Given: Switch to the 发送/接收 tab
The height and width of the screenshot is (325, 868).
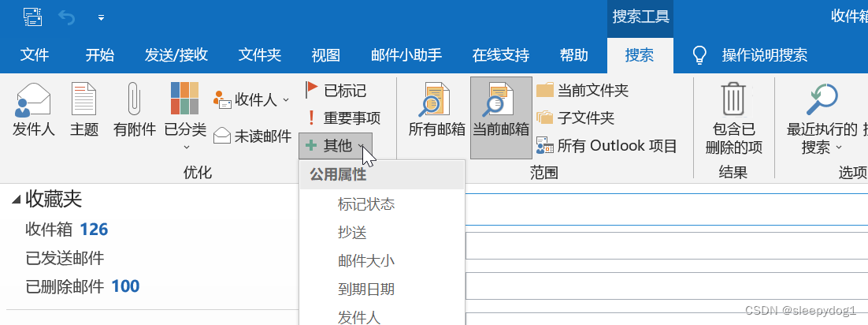Looking at the screenshot, I should coord(176,55).
